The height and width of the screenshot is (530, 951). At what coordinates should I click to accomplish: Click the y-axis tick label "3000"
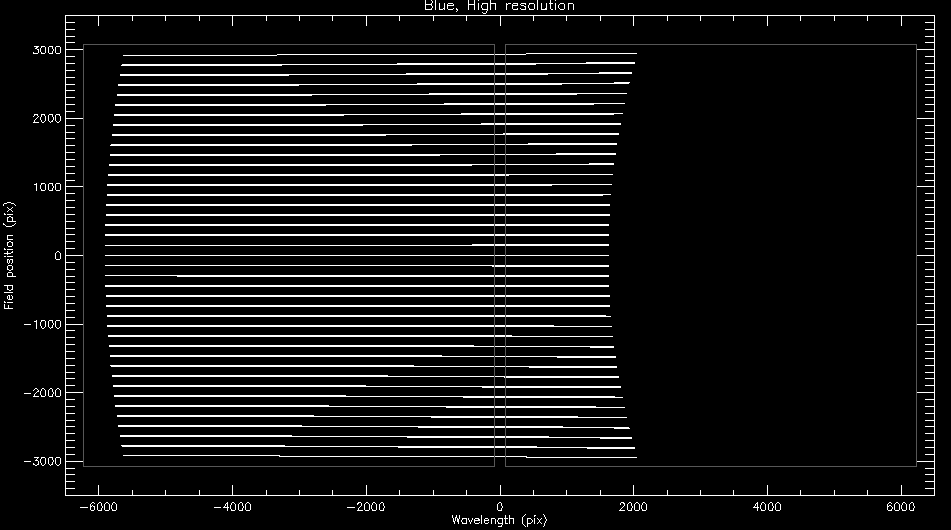pyautogui.click(x=47, y=50)
